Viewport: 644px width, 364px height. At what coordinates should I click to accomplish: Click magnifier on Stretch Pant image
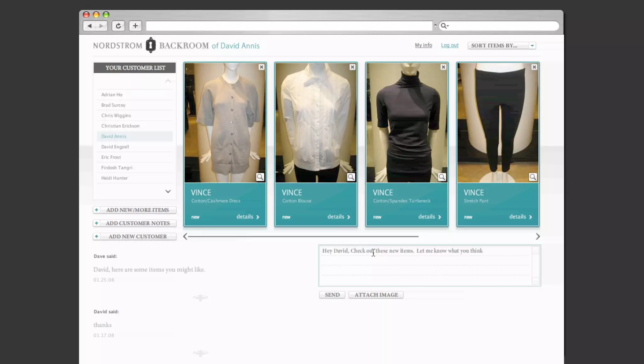click(533, 177)
